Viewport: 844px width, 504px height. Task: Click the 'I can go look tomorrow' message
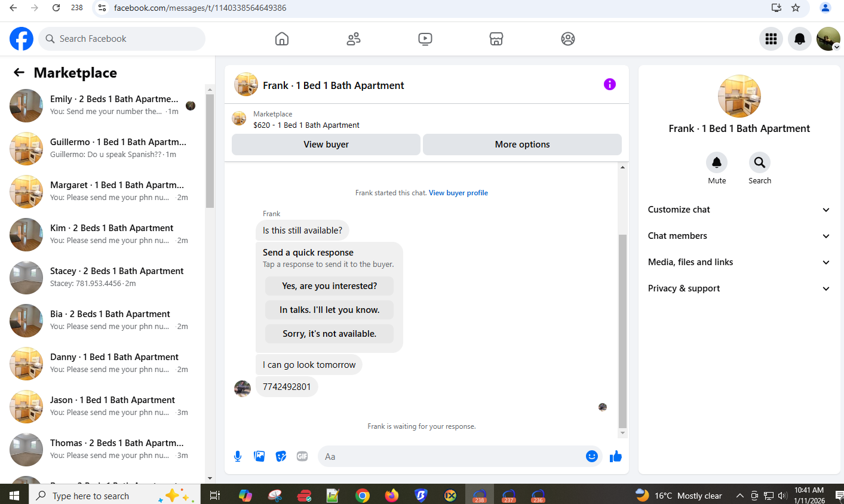point(309,365)
